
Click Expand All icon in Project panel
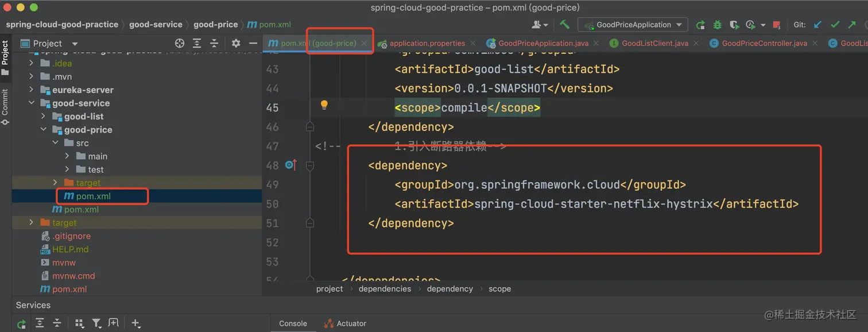pos(197,43)
